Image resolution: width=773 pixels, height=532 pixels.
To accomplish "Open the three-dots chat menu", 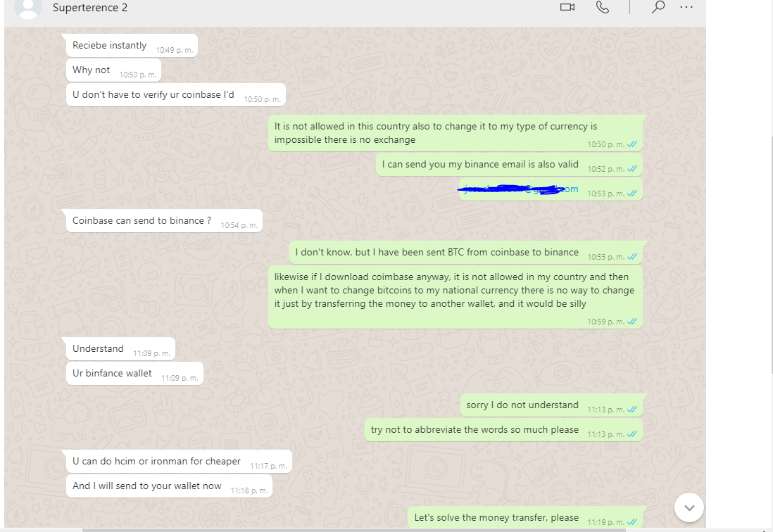I will [686, 7].
